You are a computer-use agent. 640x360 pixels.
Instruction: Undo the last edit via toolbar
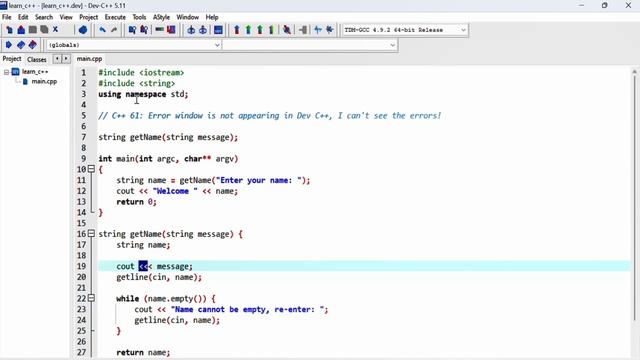point(102,30)
